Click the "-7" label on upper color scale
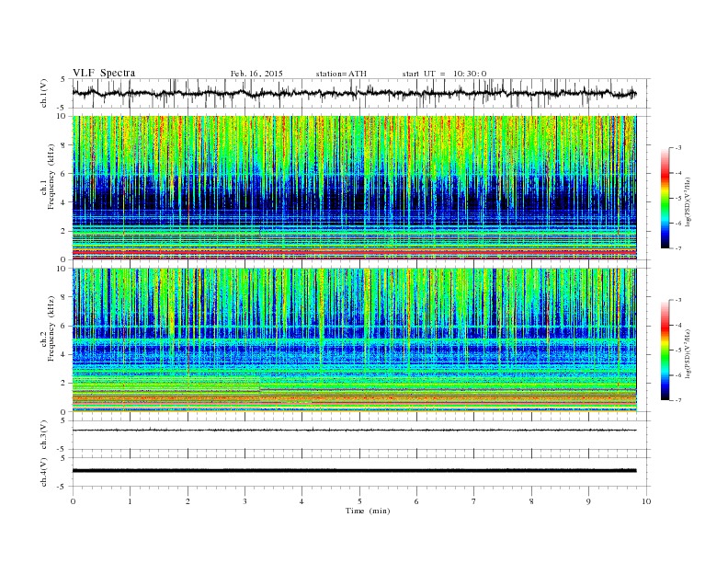 click(678, 248)
